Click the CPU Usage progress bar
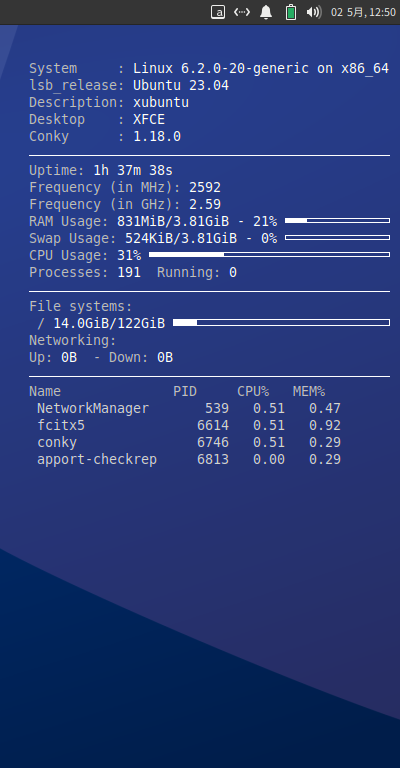Image resolution: width=400 pixels, height=768 pixels. tap(269, 255)
